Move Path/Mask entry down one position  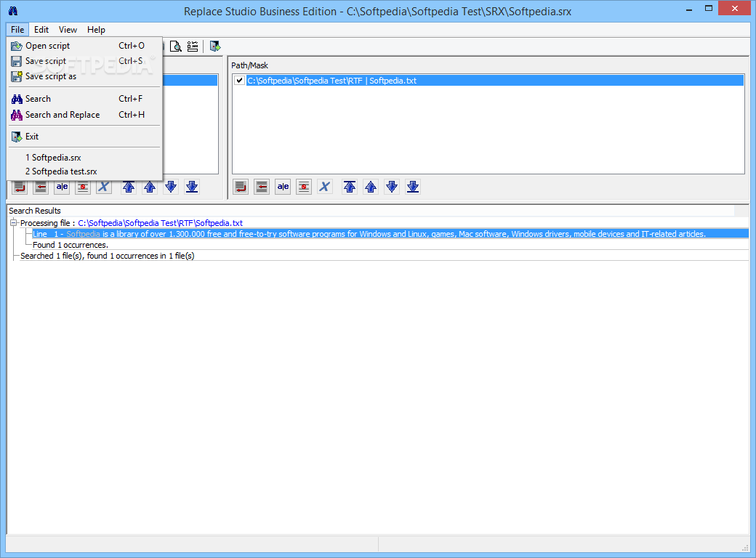pyautogui.click(x=392, y=187)
